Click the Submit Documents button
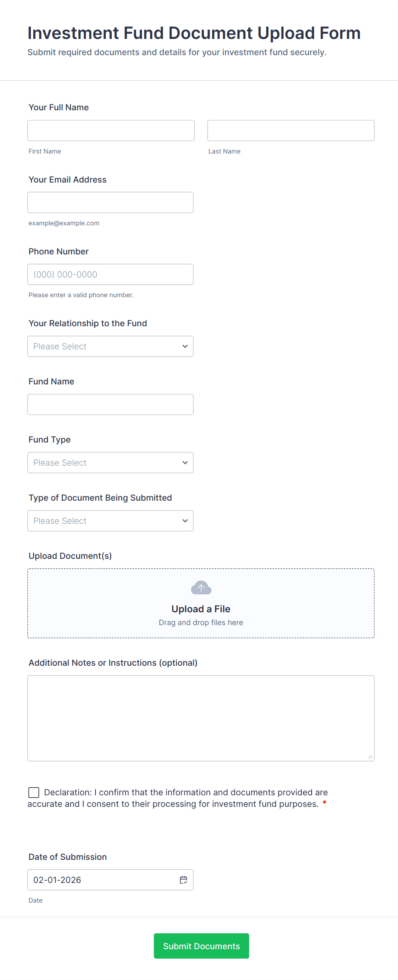This screenshot has height=980, width=398. (201, 946)
